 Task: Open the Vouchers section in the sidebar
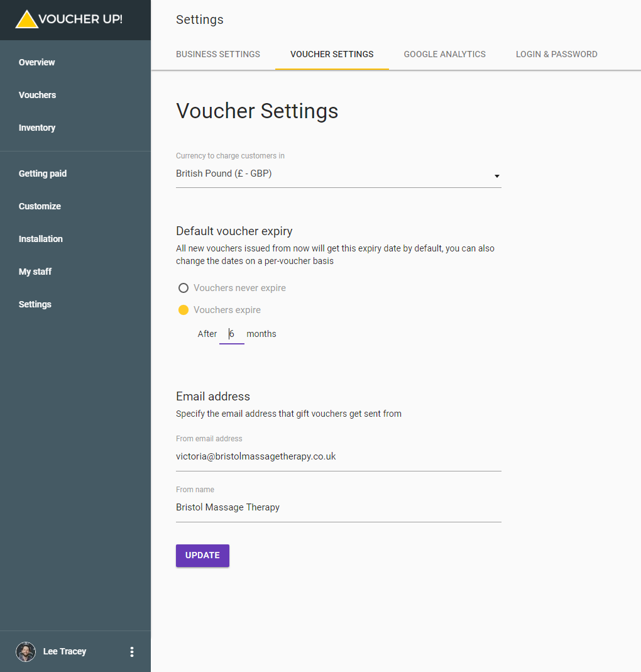(37, 95)
